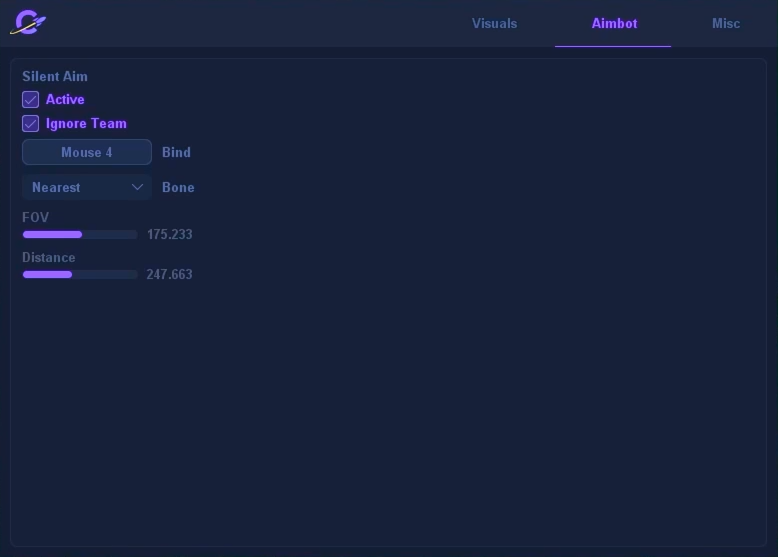Screen dimensions: 778x557
Task: Click the FOV value 175.233
Action: click(169, 235)
